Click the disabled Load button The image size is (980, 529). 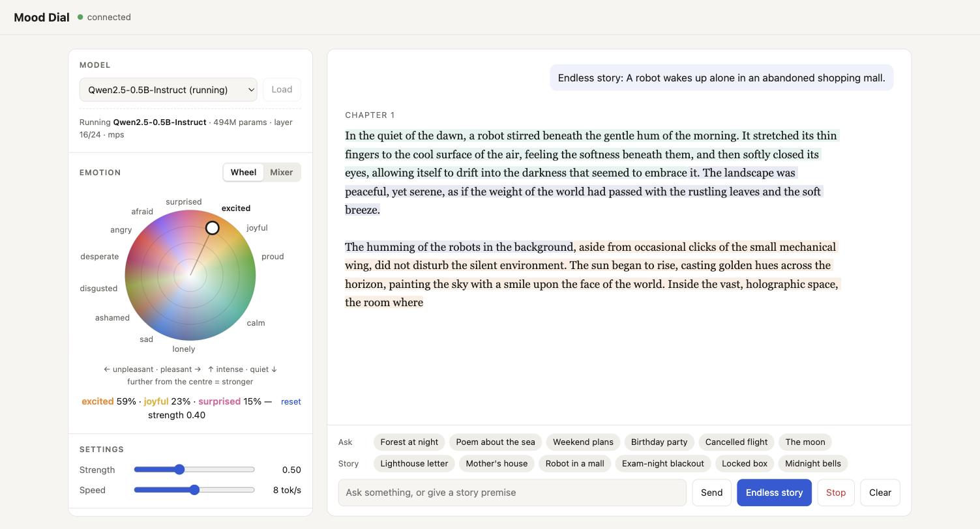click(x=282, y=90)
